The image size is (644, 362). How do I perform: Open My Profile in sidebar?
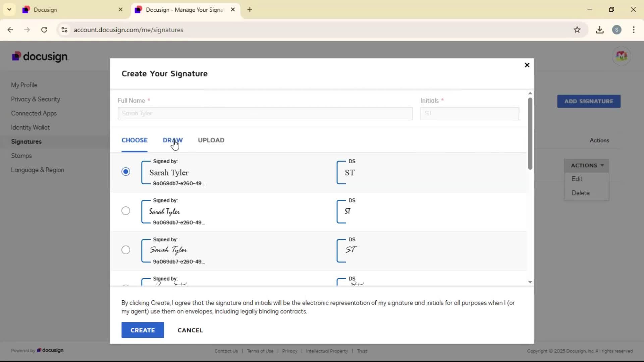click(x=24, y=85)
